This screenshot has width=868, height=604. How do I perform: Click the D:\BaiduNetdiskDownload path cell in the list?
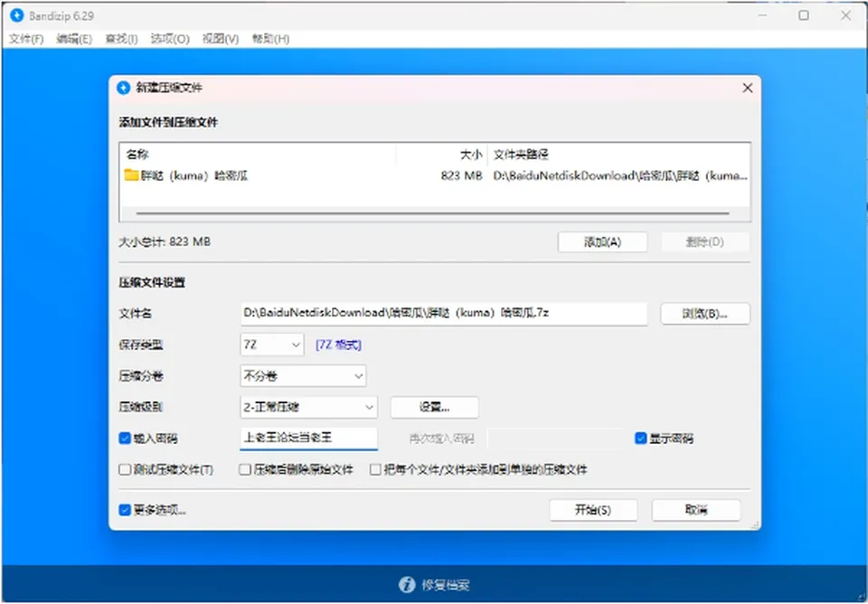tap(620, 175)
